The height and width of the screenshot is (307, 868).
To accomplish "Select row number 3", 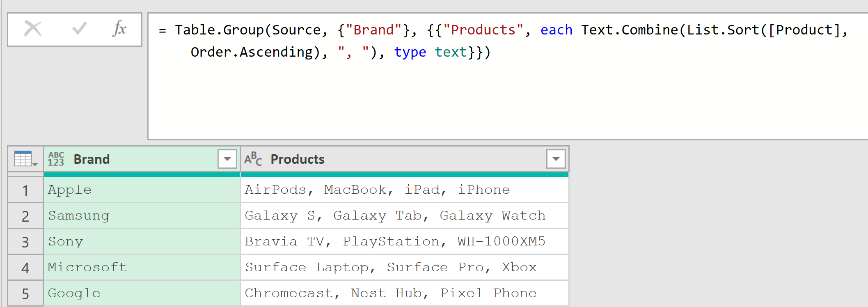I will pyautogui.click(x=25, y=242).
